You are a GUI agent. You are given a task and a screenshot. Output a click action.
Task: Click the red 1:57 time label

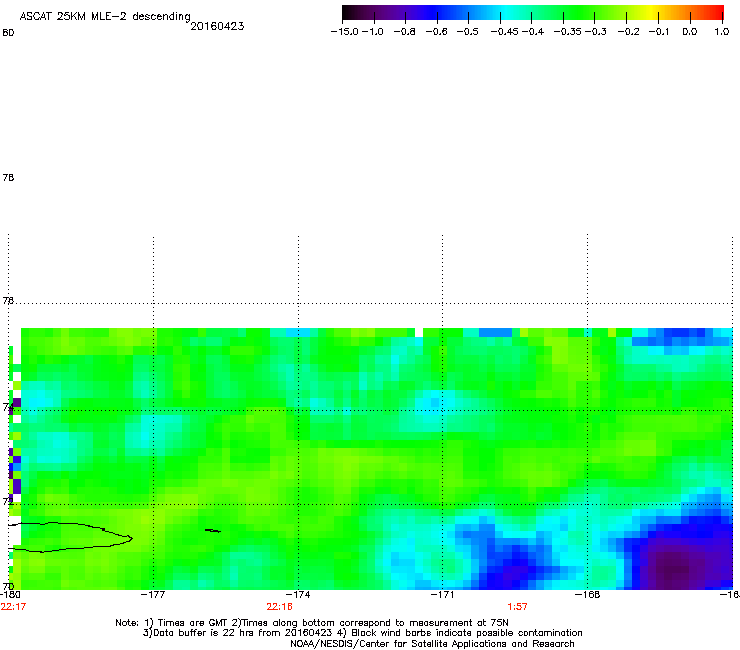click(x=517, y=607)
